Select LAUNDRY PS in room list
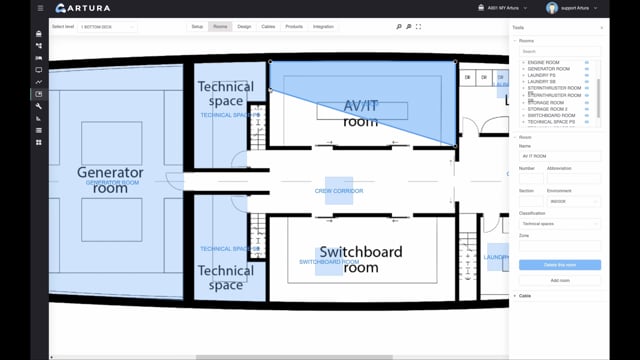 541,75
